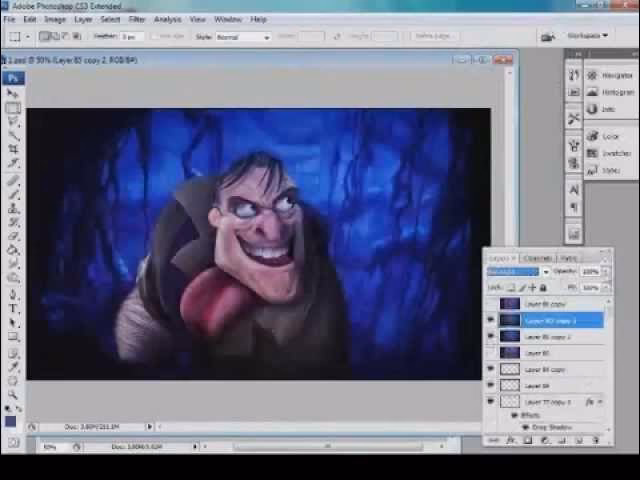The width and height of the screenshot is (640, 480).
Task: Open the Opacity slider arrow
Action: pyautogui.click(x=606, y=271)
